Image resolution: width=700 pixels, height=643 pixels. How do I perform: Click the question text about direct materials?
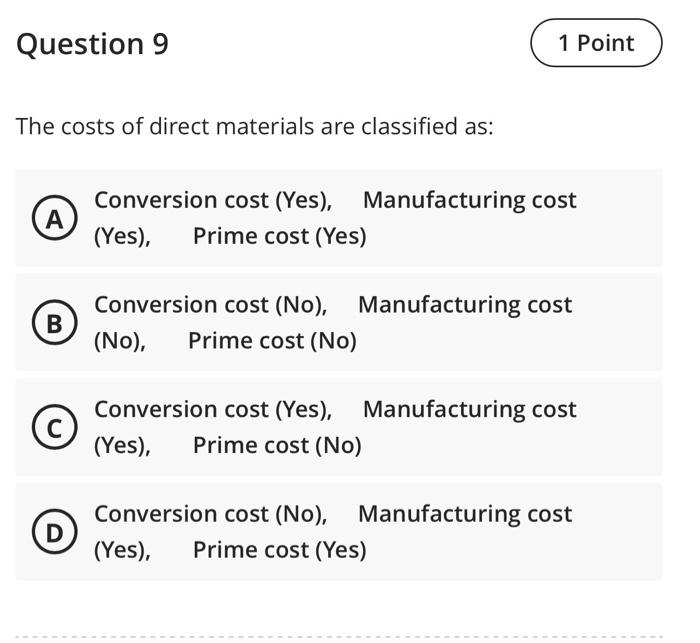[255, 127]
